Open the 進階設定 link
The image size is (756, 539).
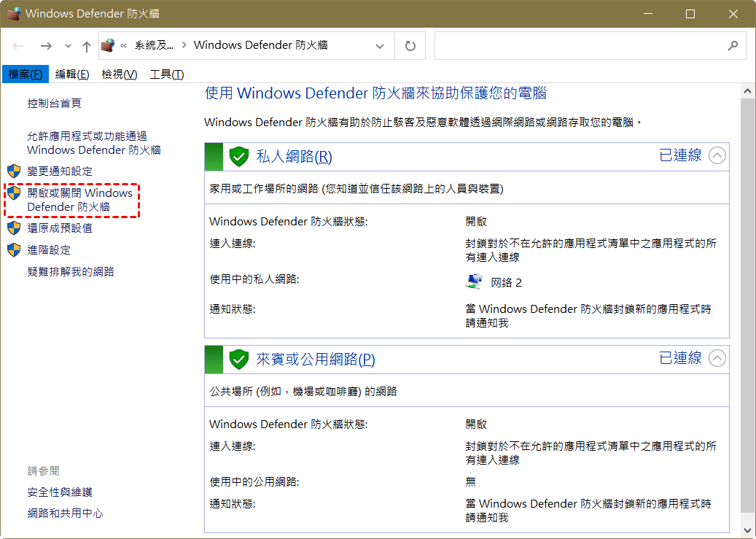point(49,249)
